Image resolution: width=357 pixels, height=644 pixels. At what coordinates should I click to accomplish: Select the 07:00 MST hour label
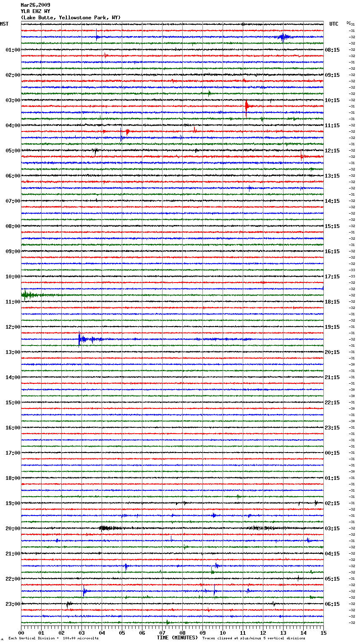13,201
